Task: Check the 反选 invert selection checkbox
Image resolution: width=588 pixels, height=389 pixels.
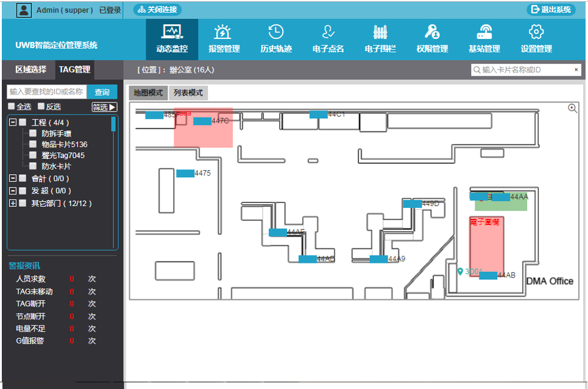Action: pos(41,107)
